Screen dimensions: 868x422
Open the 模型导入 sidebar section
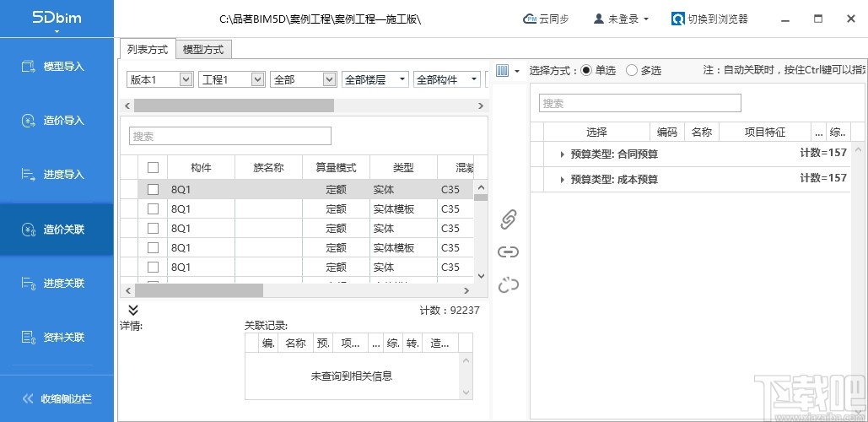coord(57,67)
